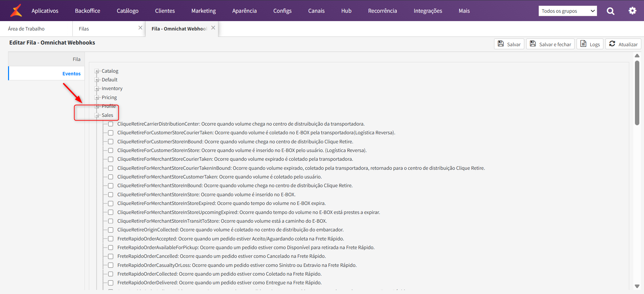The image size is (644, 294).
Task: Collapse the Sales tree node
Action: coord(97,116)
